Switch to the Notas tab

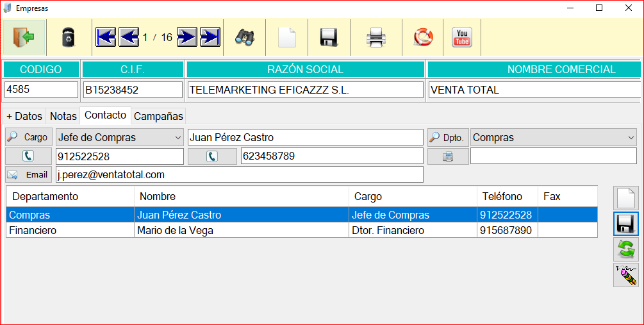pyautogui.click(x=63, y=116)
